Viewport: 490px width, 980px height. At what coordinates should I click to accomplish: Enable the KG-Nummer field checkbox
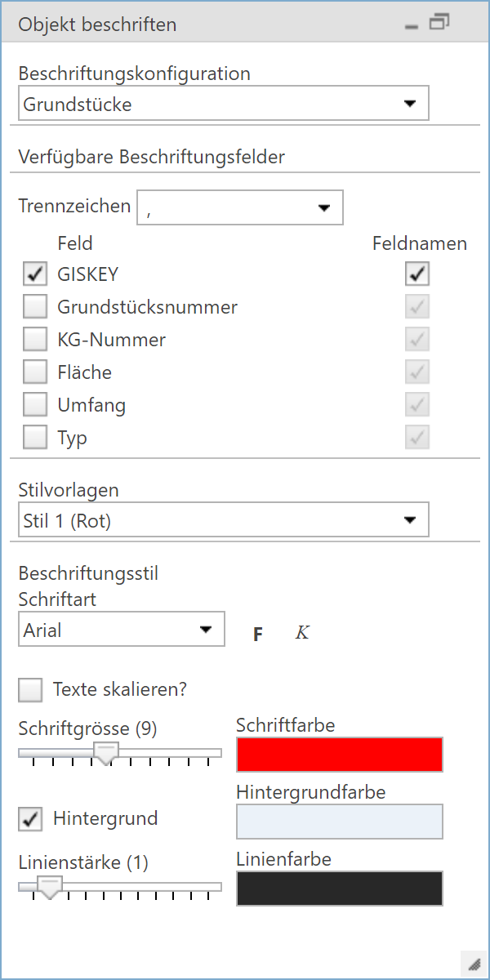pos(34,339)
